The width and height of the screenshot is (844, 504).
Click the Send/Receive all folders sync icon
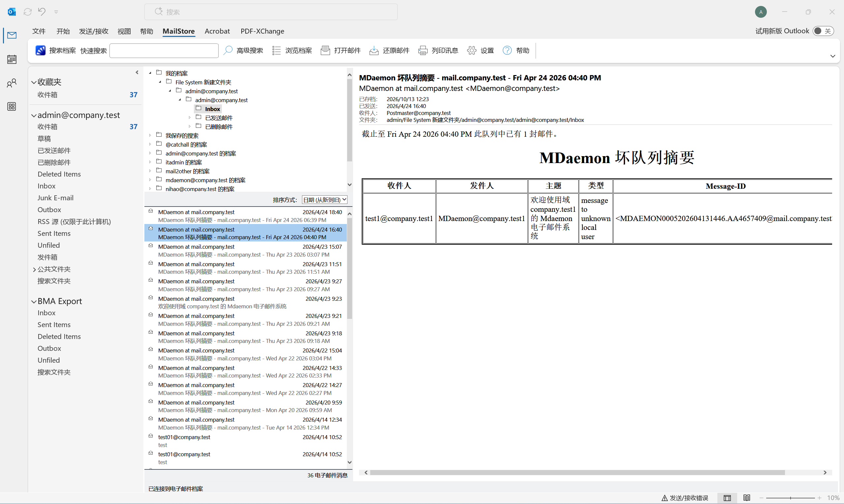(x=28, y=12)
